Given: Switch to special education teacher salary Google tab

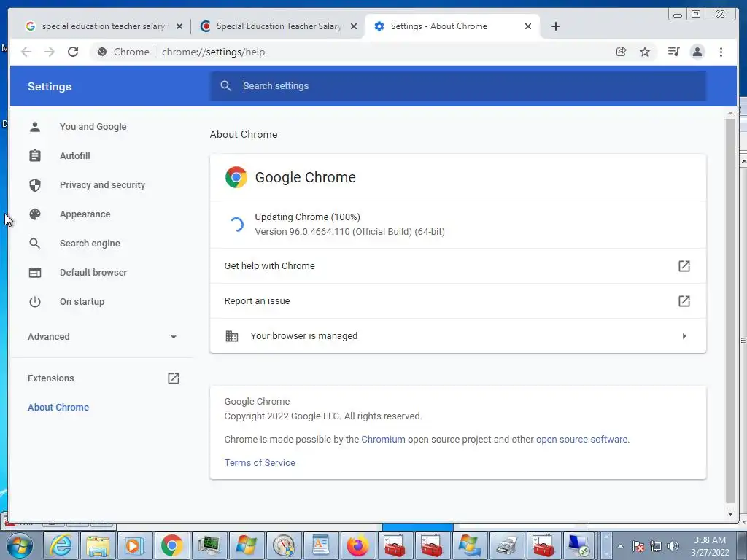Looking at the screenshot, I should click(103, 26).
